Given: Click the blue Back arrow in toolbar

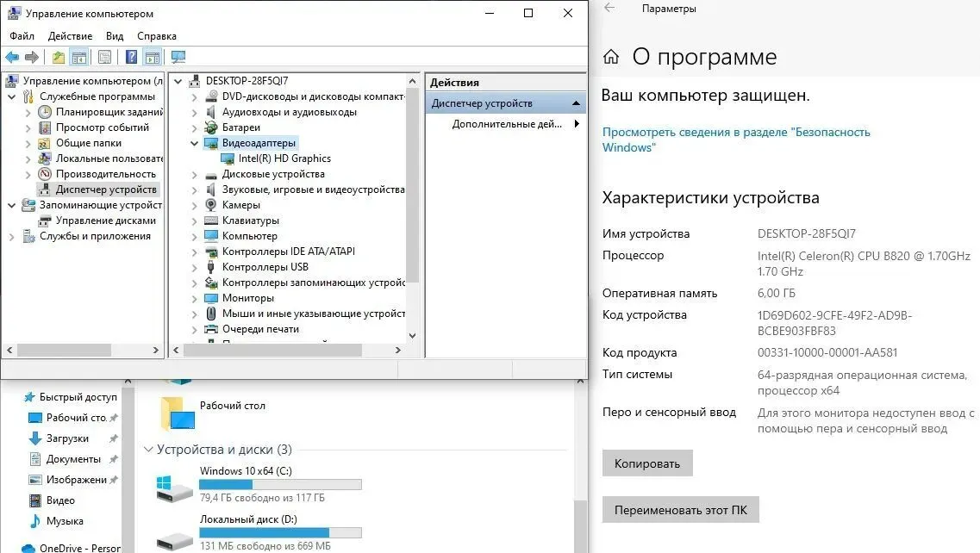Looking at the screenshot, I should coord(12,58).
